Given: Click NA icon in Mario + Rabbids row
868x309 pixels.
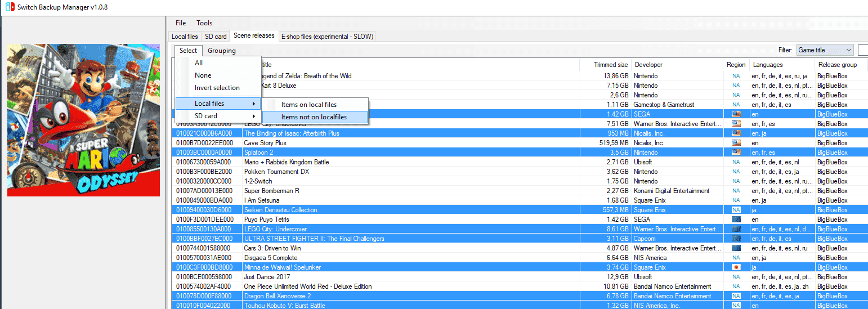Looking at the screenshot, I should [x=736, y=162].
